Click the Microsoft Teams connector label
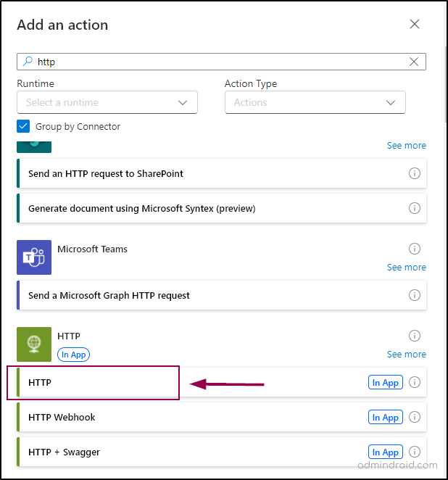The height and width of the screenshot is (480, 448). (92, 249)
